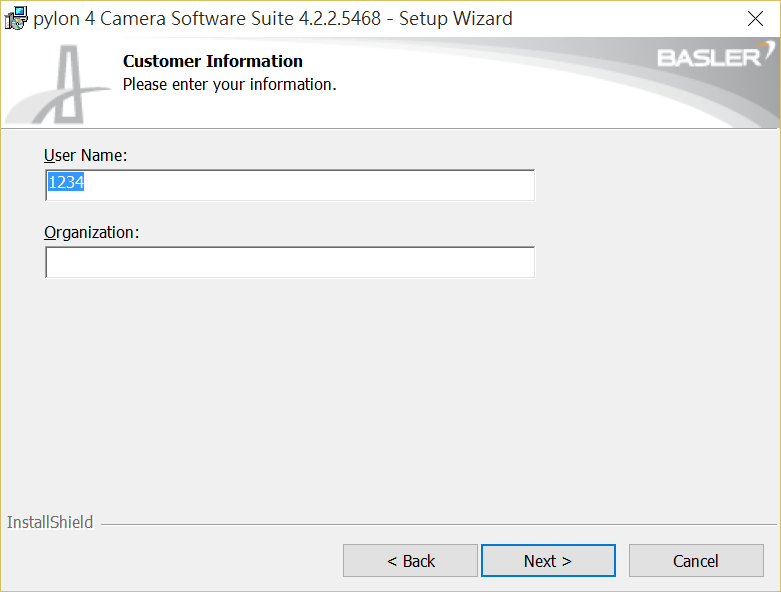The width and height of the screenshot is (781, 592).
Task: Click the InstallShield label text
Action: point(50,522)
